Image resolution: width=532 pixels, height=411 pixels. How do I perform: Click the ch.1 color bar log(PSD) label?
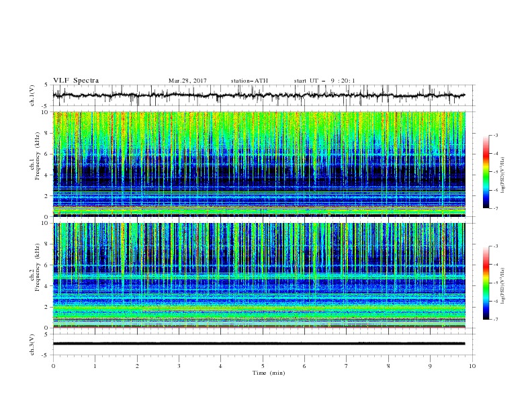coord(503,175)
